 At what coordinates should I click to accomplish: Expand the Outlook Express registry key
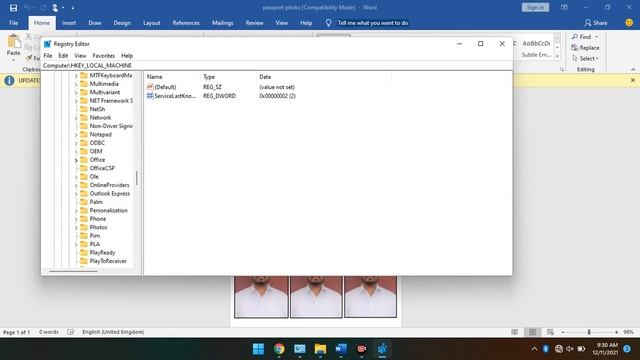tap(76, 194)
